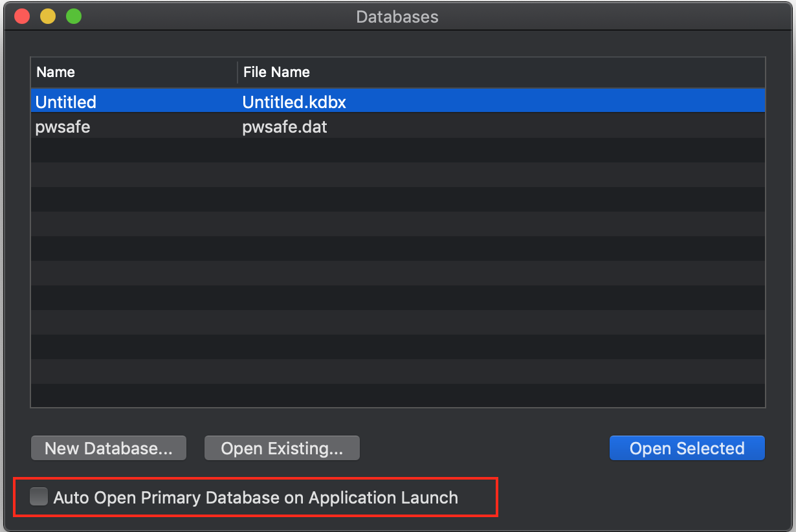Click the green zoom button on the window
The image size is (796, 532).
74,16
